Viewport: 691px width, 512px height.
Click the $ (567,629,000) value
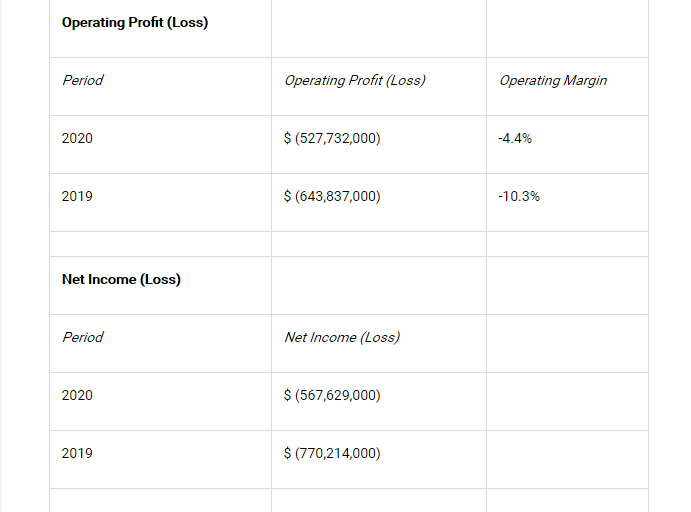(x=332, y=395)
